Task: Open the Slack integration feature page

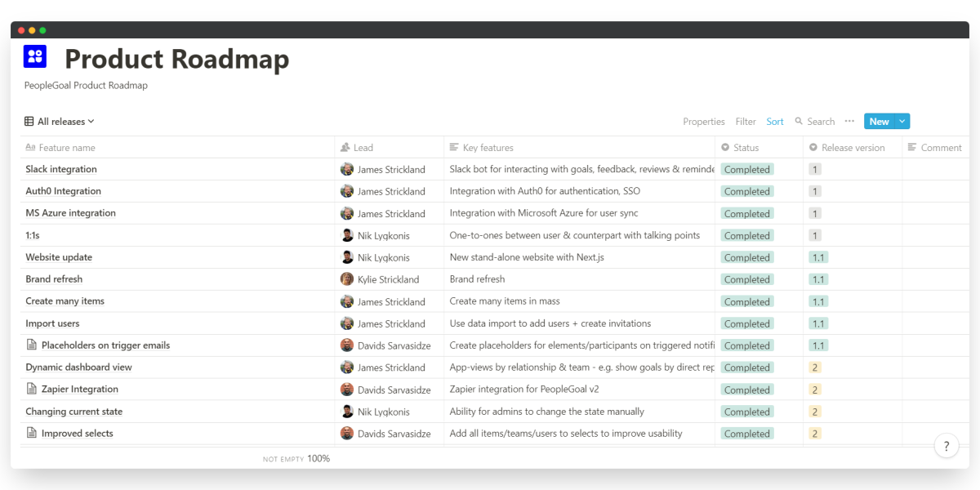Action: tap(61, 169)
